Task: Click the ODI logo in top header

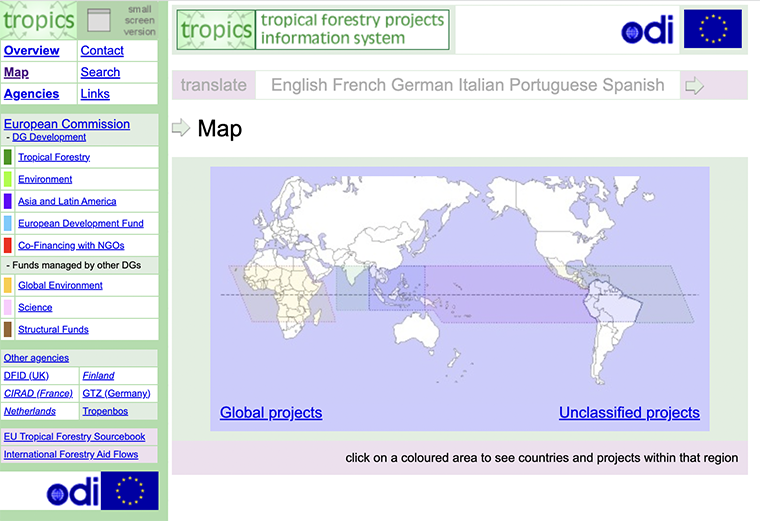Action: coord(647,30)
